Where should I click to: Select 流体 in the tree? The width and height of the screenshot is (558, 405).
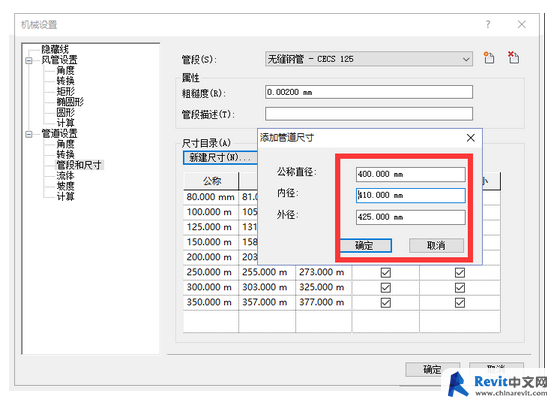click(65, 175)
